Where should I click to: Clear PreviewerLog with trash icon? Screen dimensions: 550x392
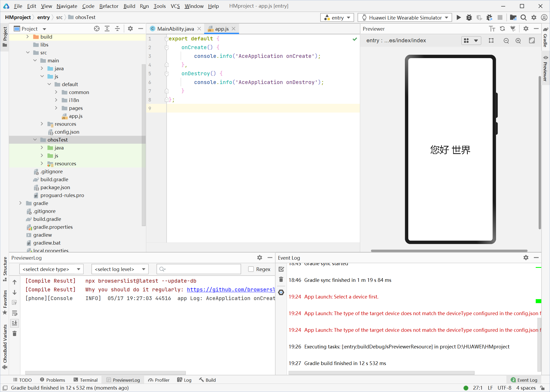(15, 333)
